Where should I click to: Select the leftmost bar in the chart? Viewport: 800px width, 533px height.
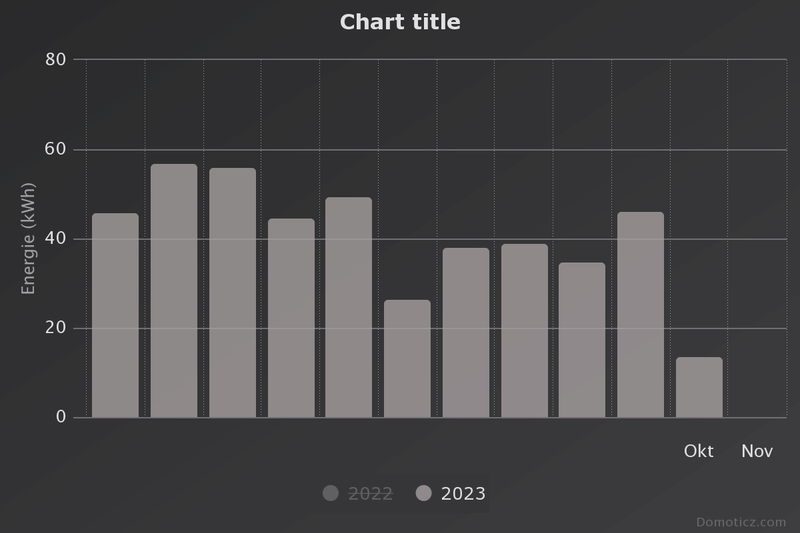point(115,315)
